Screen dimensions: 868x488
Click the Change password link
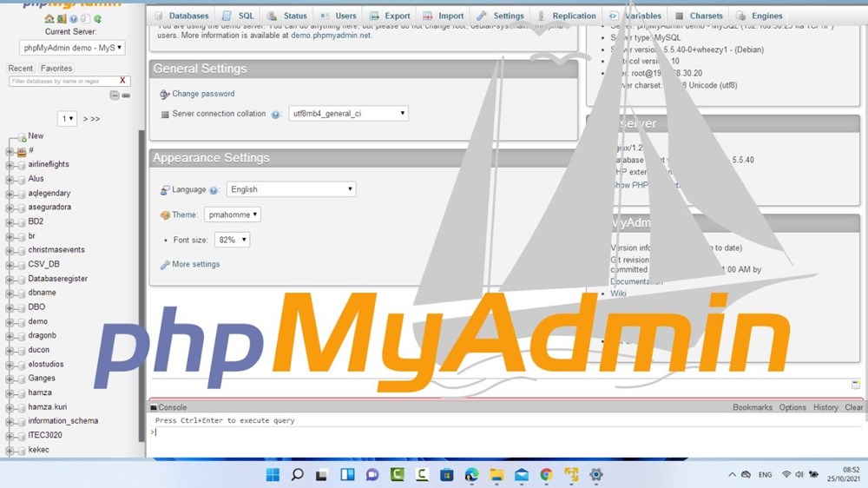[203, 94]
